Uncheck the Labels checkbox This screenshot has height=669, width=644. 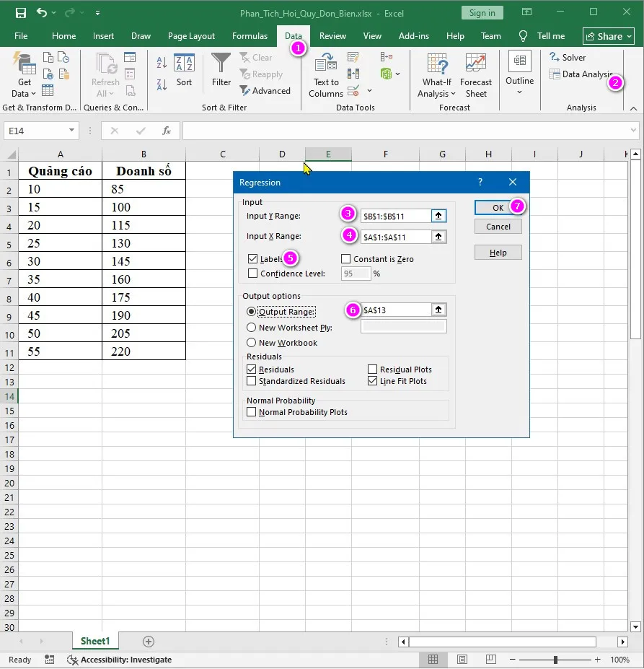pyautogui.click(x=252, y=258)
